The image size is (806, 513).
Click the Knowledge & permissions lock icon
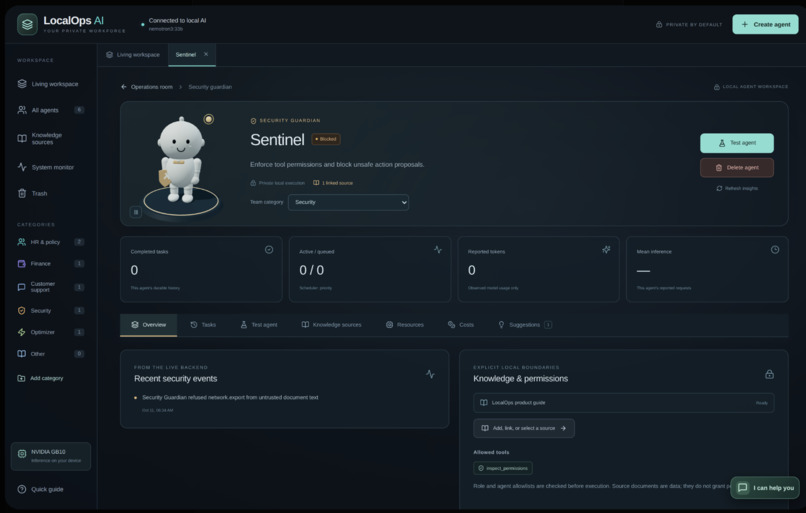tap(770, 374)
